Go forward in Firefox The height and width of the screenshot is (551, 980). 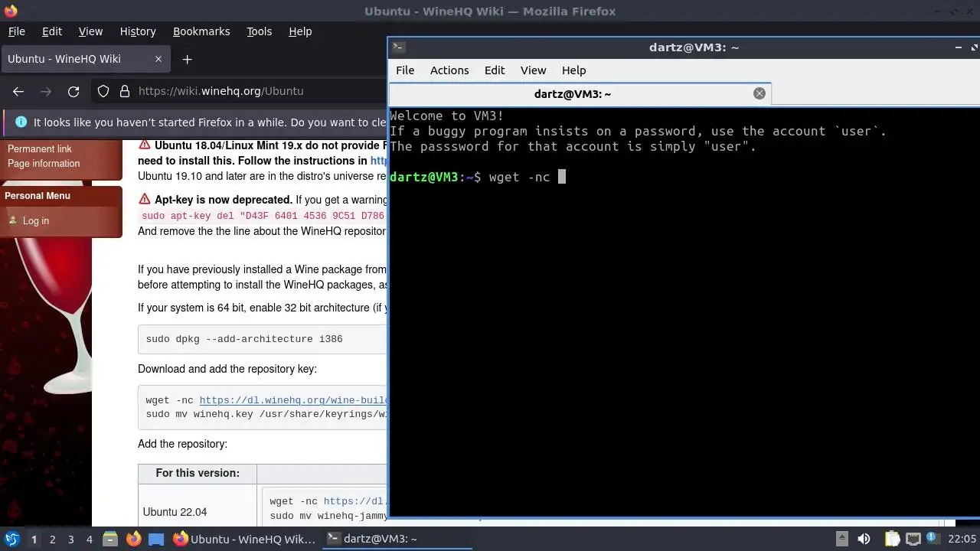(46, 91)
